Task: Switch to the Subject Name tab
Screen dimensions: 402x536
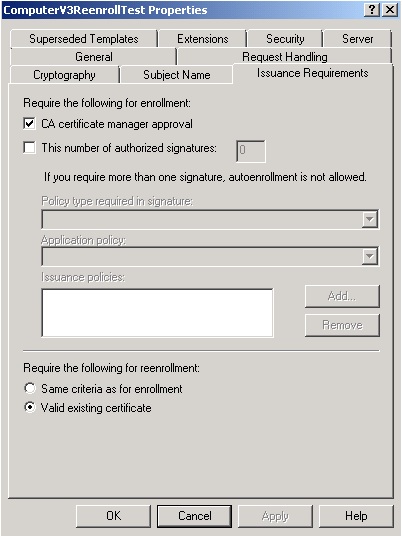Action: point(177,75)
